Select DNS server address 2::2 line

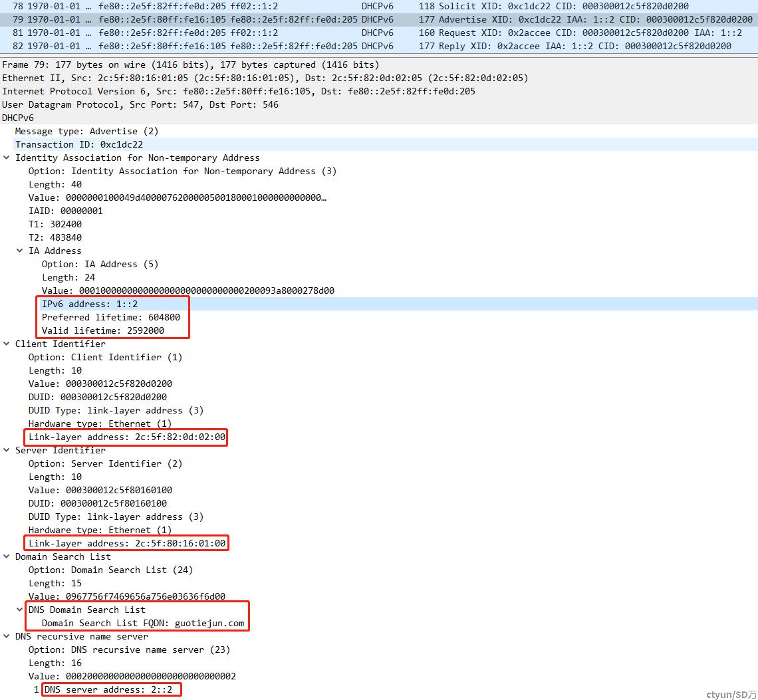coord(108,689)
